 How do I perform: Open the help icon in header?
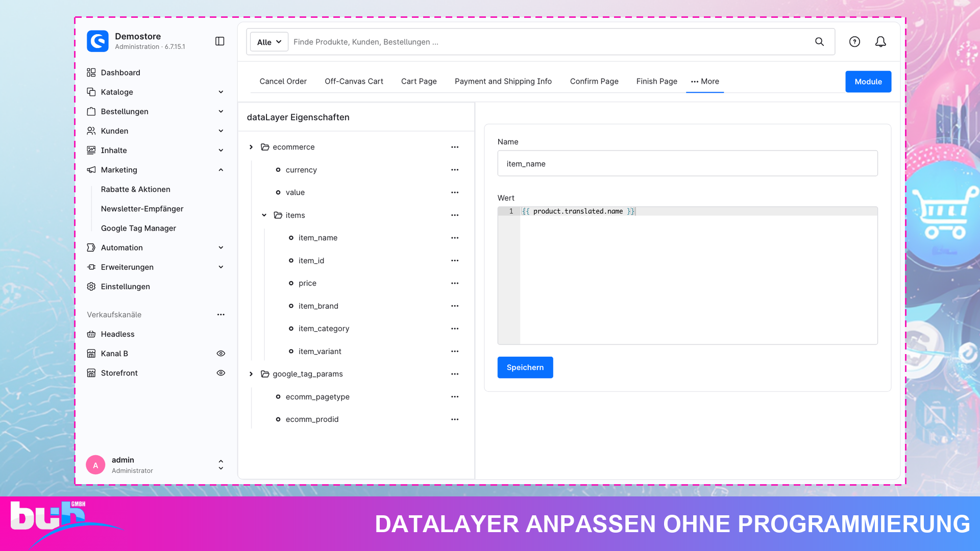coord(854,42)
